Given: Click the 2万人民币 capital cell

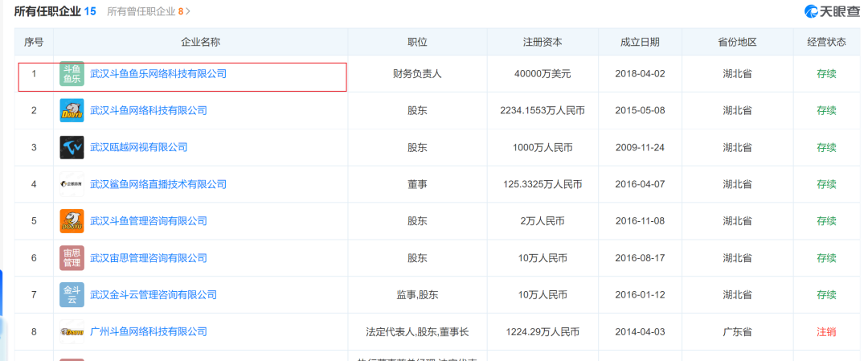Looking at the screenshot, I should point(542,221).
